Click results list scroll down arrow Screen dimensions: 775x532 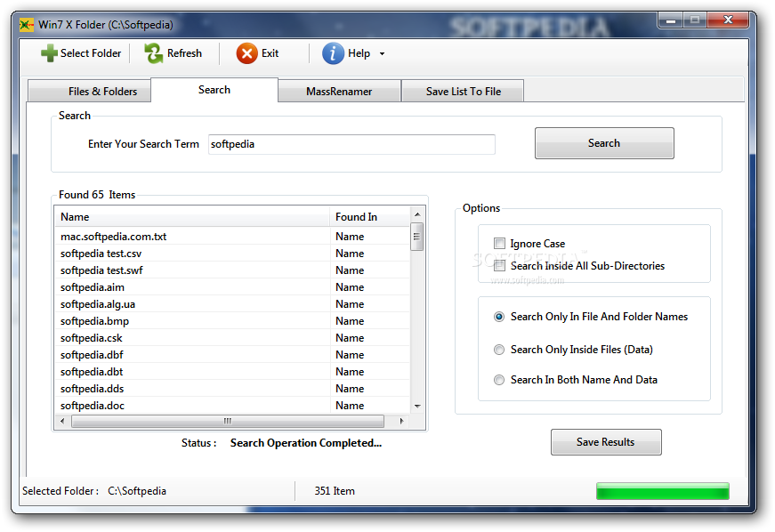[417, 406]
